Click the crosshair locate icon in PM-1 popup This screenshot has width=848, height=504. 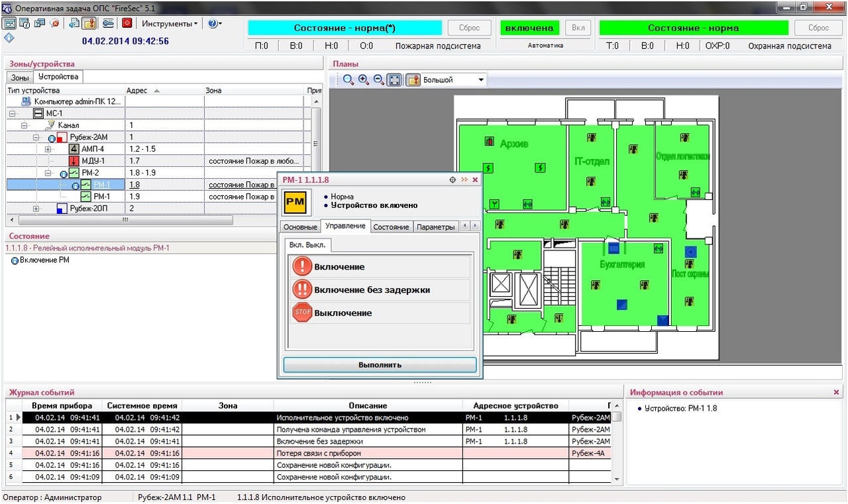click(x=452, y=179)
